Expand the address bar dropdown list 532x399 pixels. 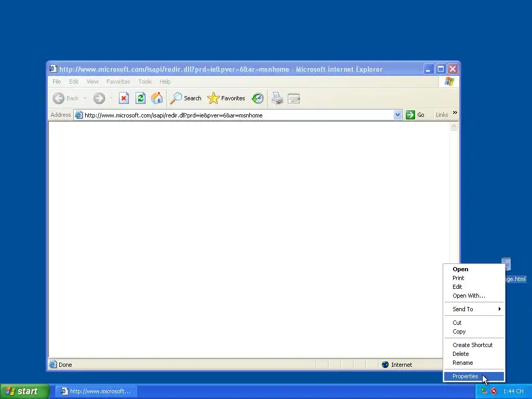(397, 115)
